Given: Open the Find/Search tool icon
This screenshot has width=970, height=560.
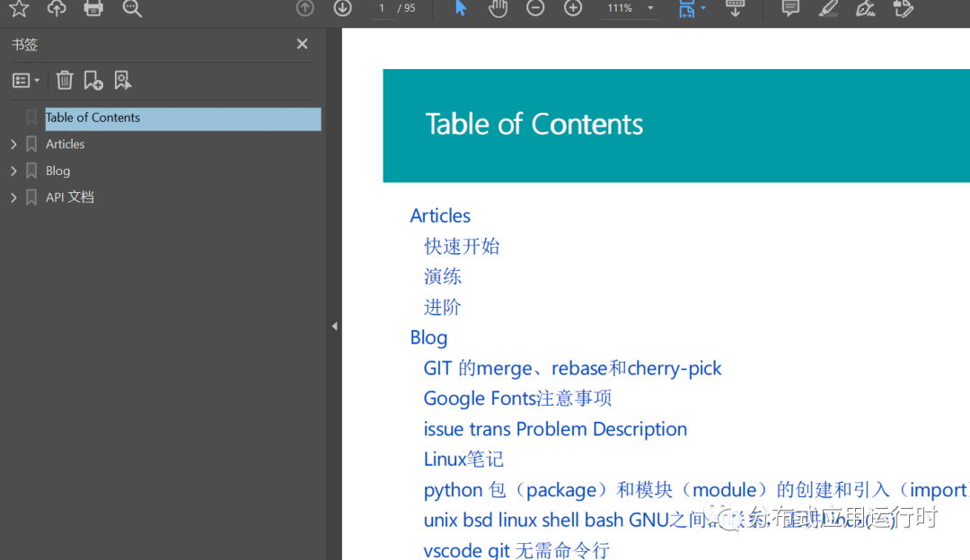Looking at the screenshot, I should [x=131, y=8].
